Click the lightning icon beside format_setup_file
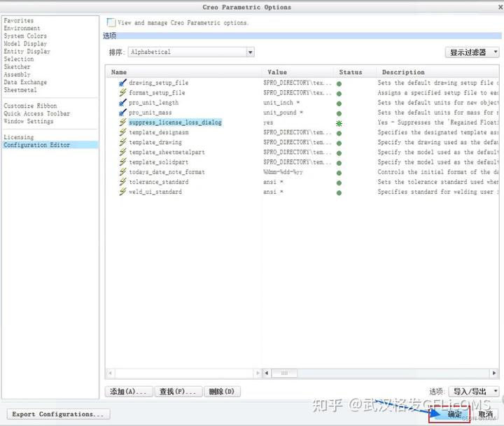Viewport: 504px width, 426px height. coord(122,93)
